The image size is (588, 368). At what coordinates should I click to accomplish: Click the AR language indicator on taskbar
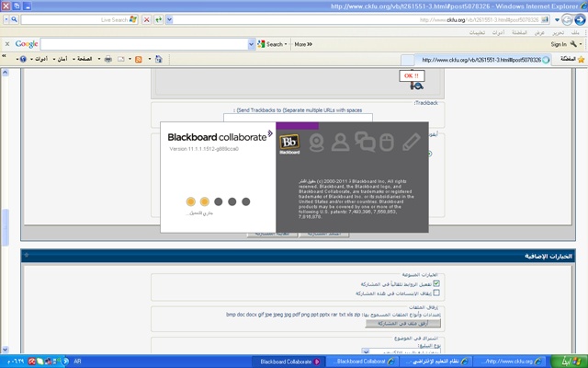click(x=77, y=362)
